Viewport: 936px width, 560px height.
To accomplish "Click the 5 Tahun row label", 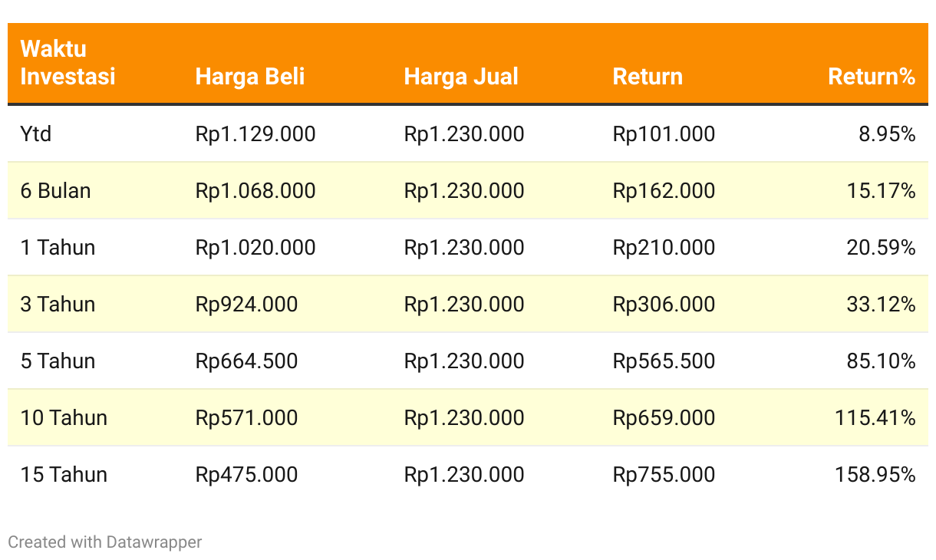I will point(58,361).
